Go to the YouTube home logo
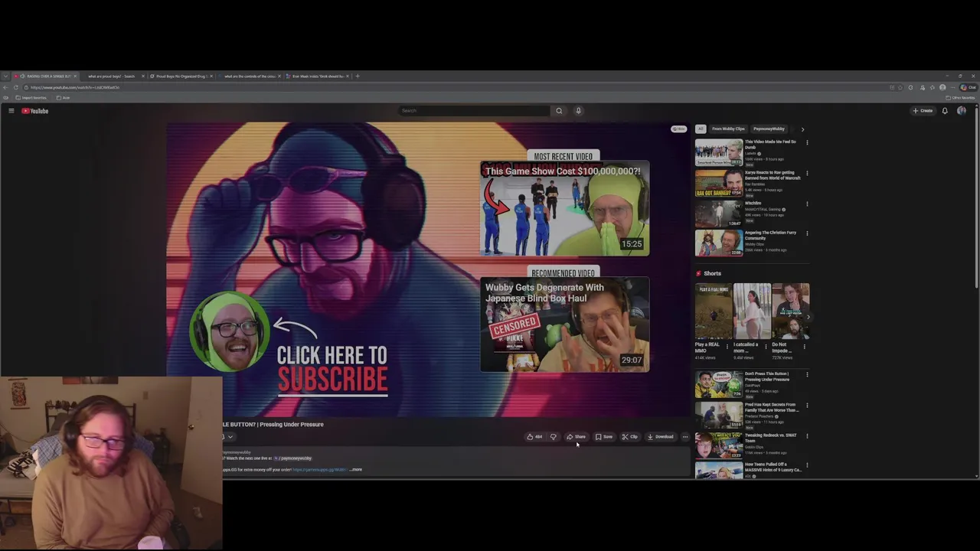The height and width of the screenshot is (551, 980). (35, 111)
